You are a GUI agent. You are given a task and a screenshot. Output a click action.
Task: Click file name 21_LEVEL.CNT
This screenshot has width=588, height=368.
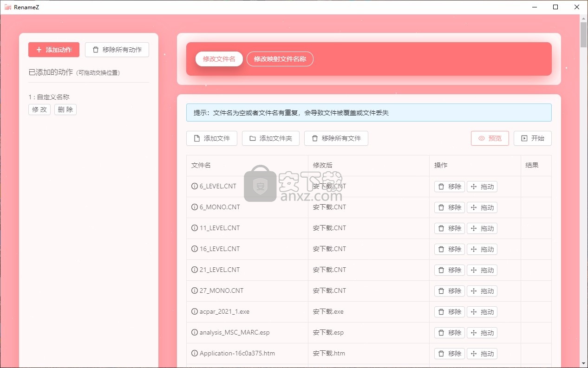pos(220,270)
